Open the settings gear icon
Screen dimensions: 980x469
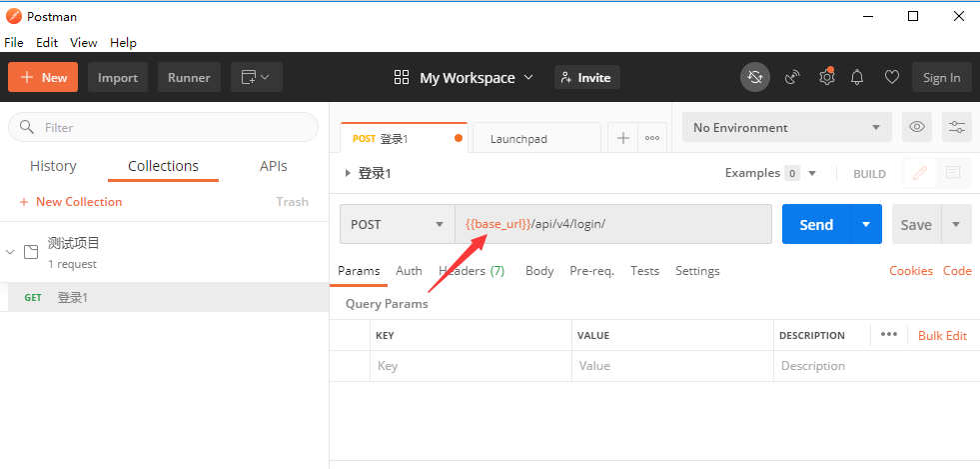[827, 77]
